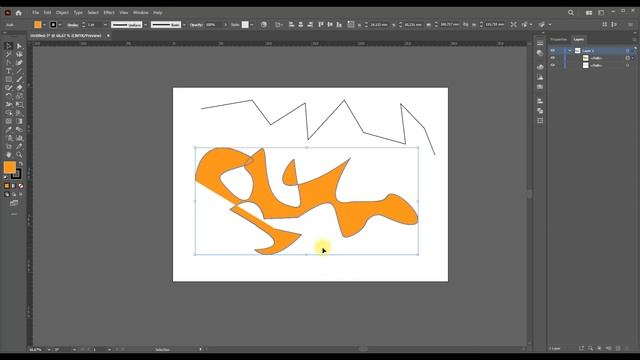Image resolution: width=640 pixels, height=360 pixels.
Task: Set reference point locator in control bar
Action: (x=351, y=24)
